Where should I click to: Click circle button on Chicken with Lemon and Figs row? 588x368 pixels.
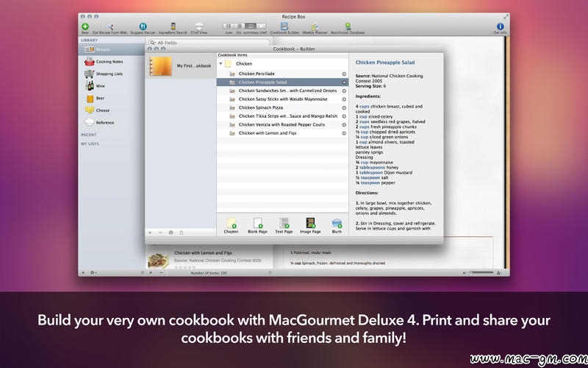(x=344, y=133)
